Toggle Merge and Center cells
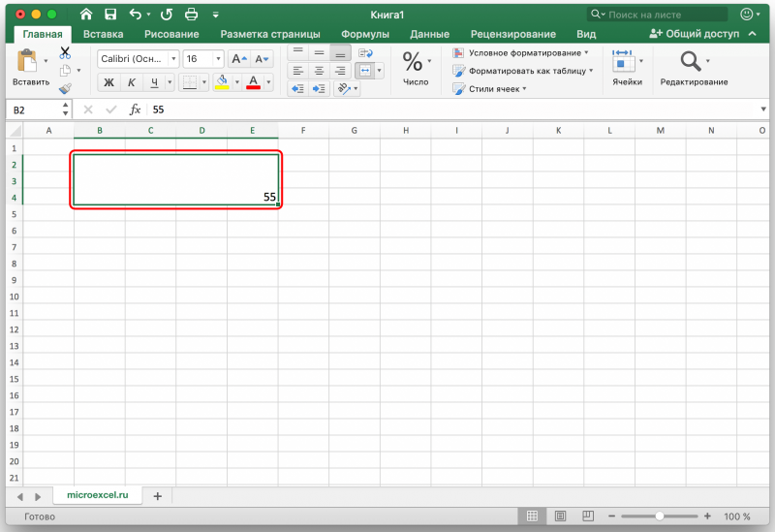 (x=365, y=71)
